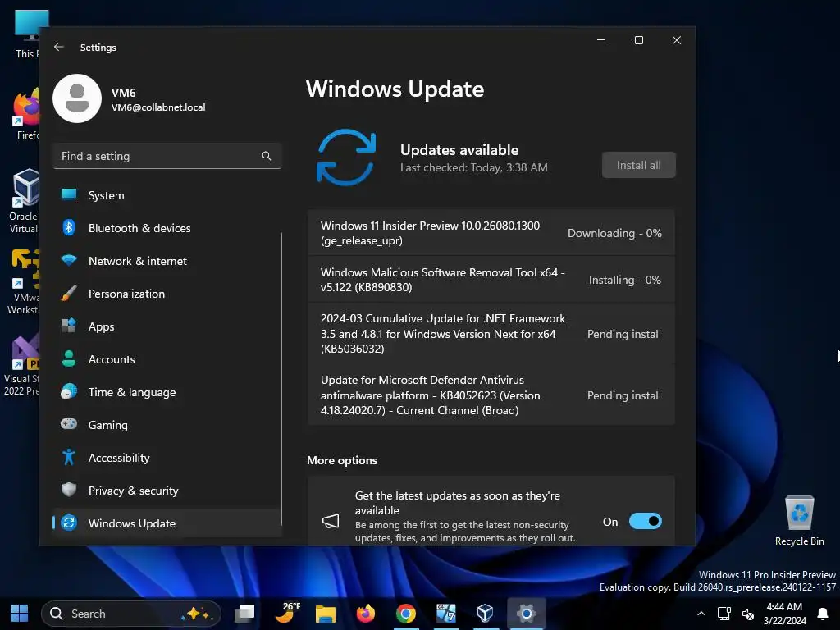This screenshot has height=630, width=840.
Task: Click the .NET Framework cumulative update KB5036032 row
Action: point(491,334)
